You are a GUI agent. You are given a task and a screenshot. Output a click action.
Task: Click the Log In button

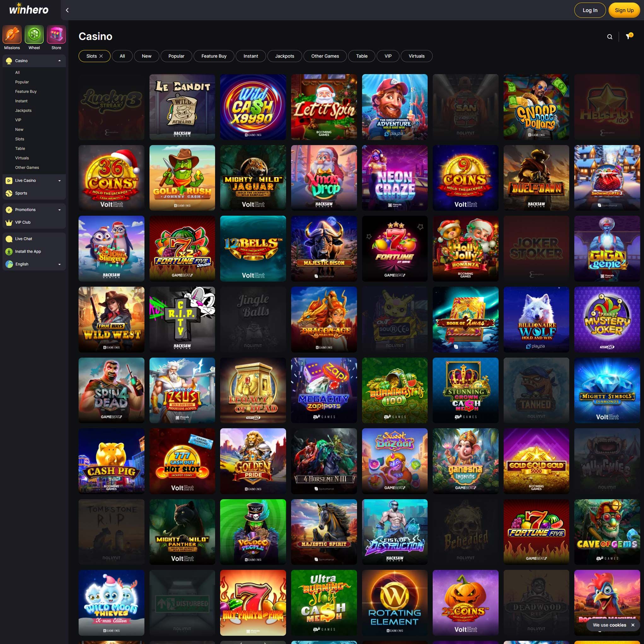590,10
